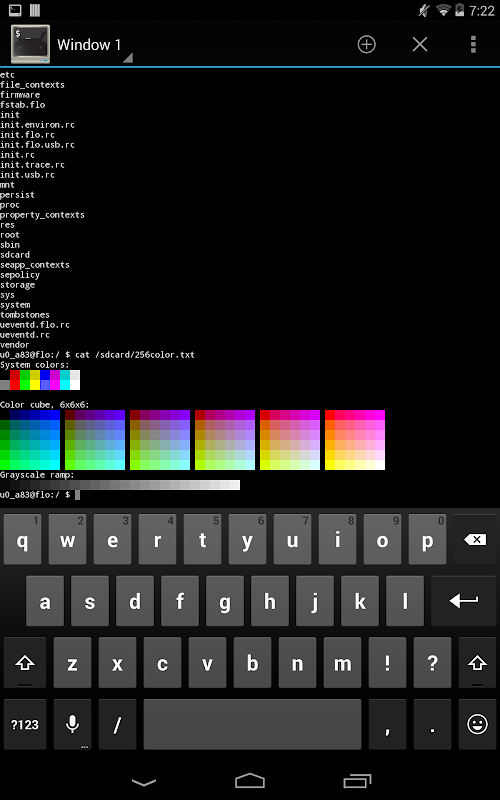Tap the terminal prompt cursor line
Viewport: 500px width, 800px height.
tap(250, 494)
